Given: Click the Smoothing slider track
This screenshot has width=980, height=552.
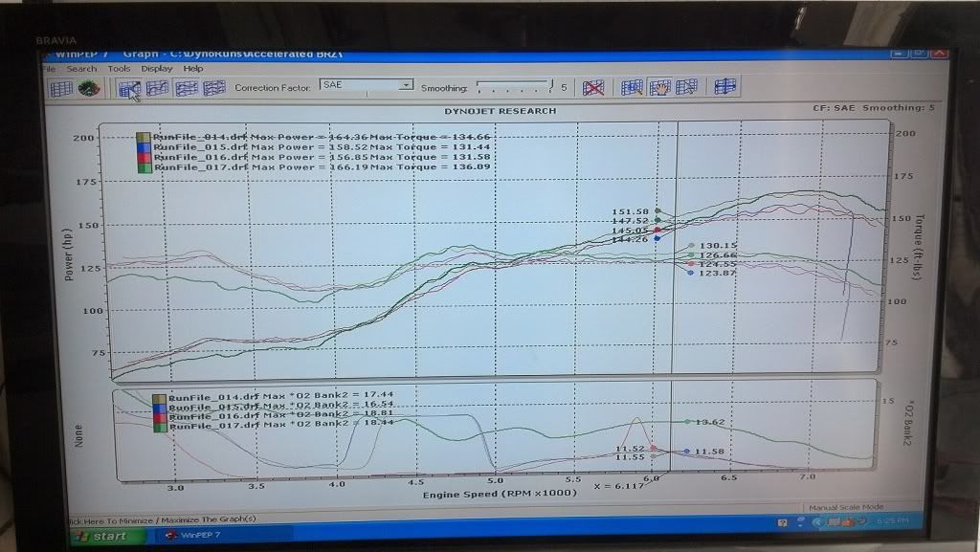Looking at the screenshot, I should pyautogui.click(x=514, y=87).
